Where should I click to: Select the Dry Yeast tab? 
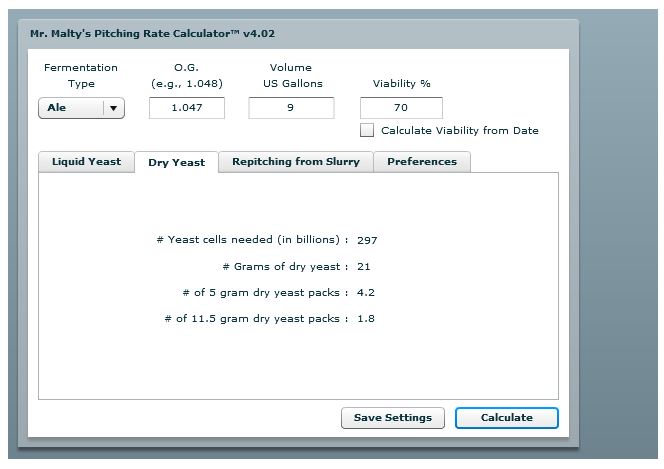(x=176, y=162)
